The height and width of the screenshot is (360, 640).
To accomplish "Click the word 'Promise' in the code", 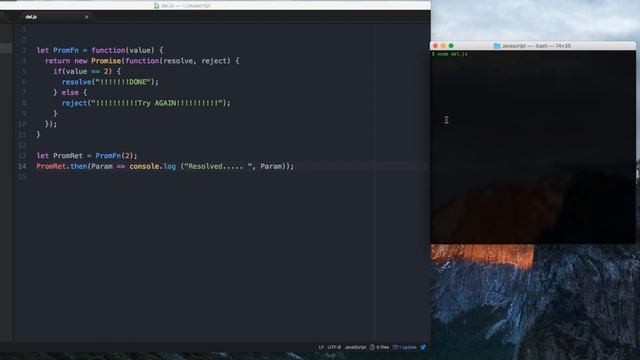I will pos(106,61).
